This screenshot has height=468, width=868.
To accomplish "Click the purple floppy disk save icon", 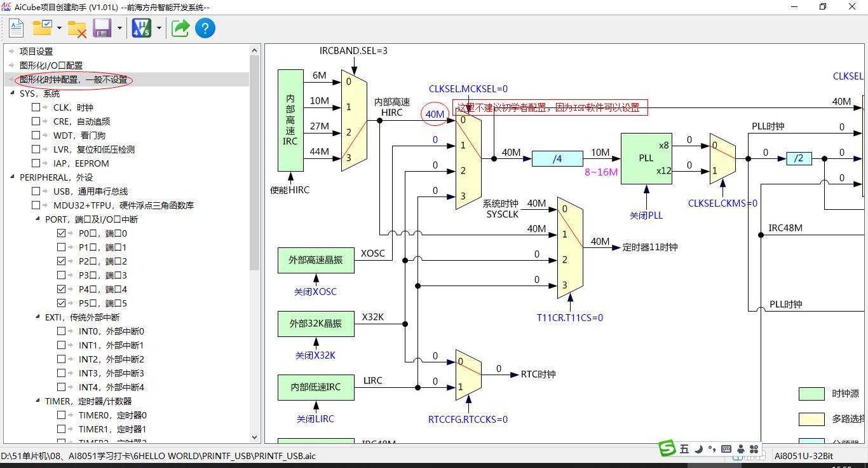I will pos(102,28).
